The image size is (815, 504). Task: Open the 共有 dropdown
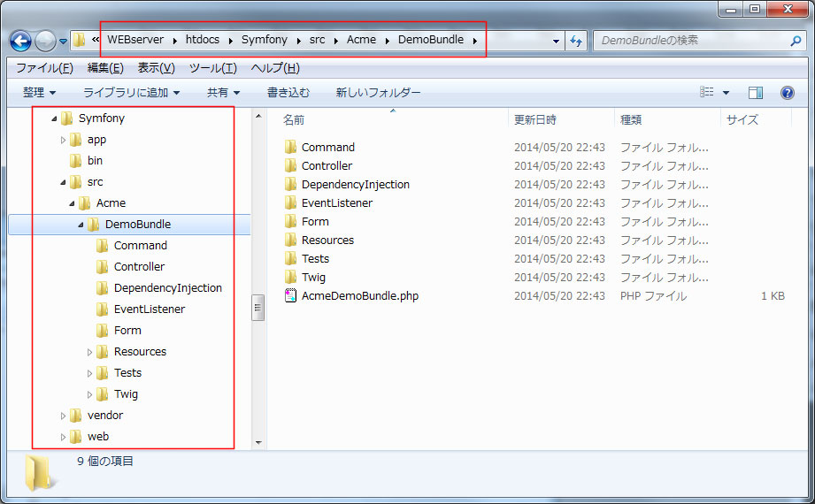[223, 93]
